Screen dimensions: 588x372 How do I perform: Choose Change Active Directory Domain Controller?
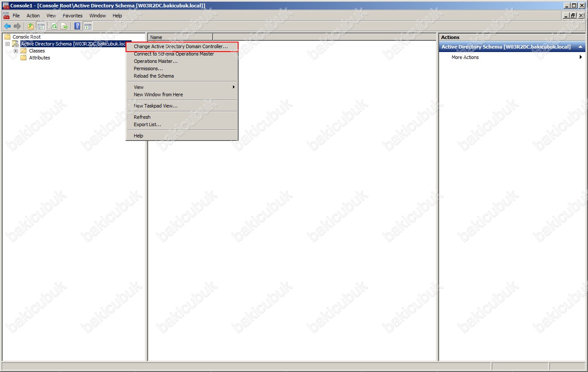pyautogui.click(x=182, y=46)
